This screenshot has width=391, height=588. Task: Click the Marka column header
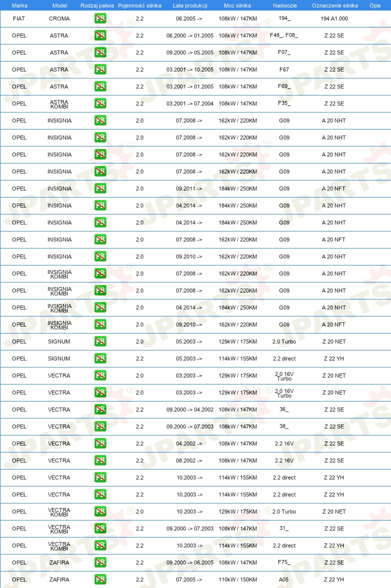click(x=19, y=5)
